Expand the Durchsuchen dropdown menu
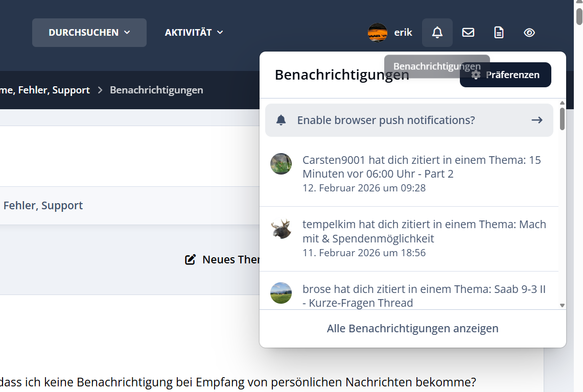The height and width of the screenshot is (392, 583). (89, 33)
